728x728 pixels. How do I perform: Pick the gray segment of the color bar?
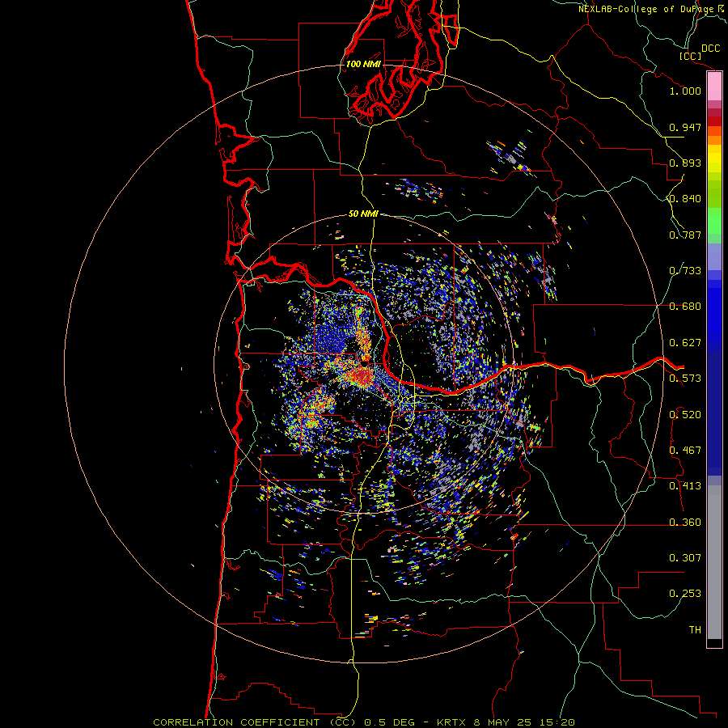(714, 562)
